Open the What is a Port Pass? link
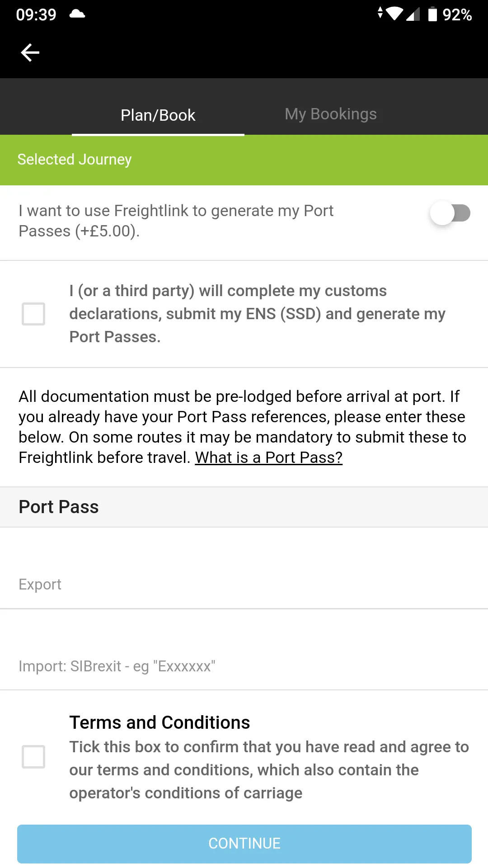The image size is (488, 868). 269,458
